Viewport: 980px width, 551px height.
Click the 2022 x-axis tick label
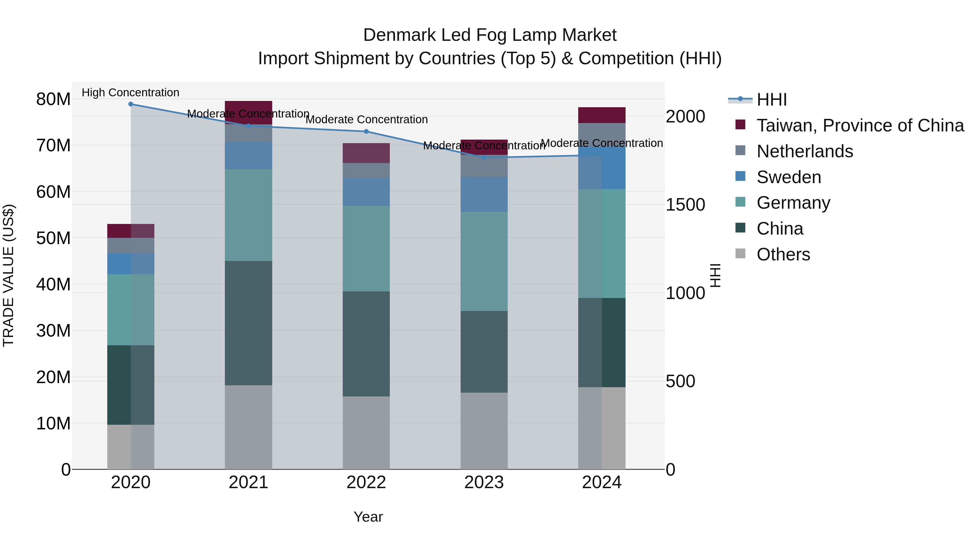point(366,482)
